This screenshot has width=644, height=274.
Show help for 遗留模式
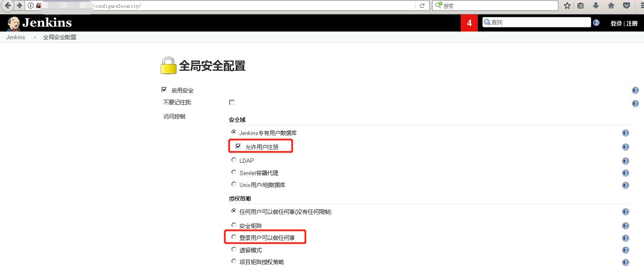pyautogui.click(x=626, y=250)
